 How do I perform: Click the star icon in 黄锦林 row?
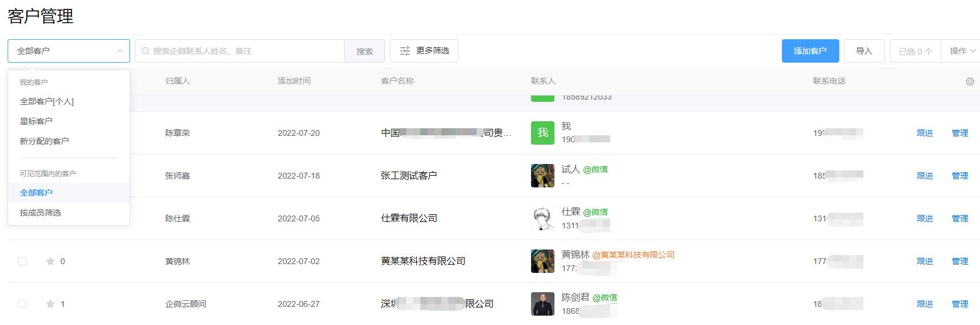coord(50,261)
